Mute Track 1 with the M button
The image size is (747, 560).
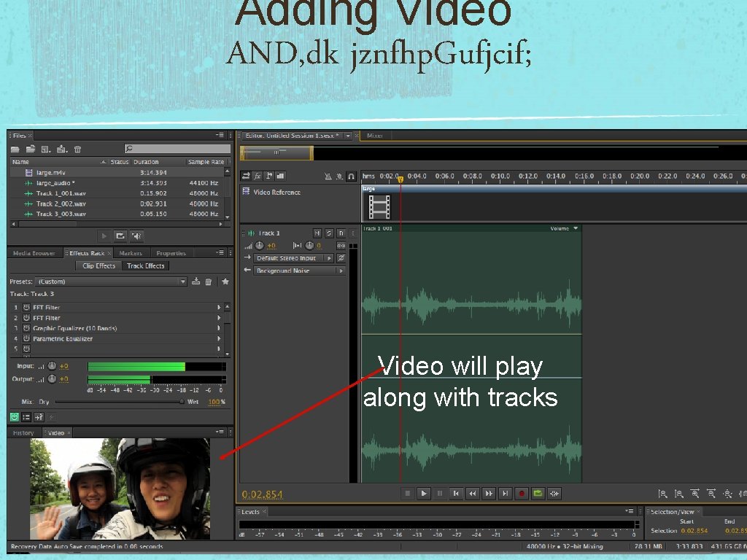tap(317, 233)
